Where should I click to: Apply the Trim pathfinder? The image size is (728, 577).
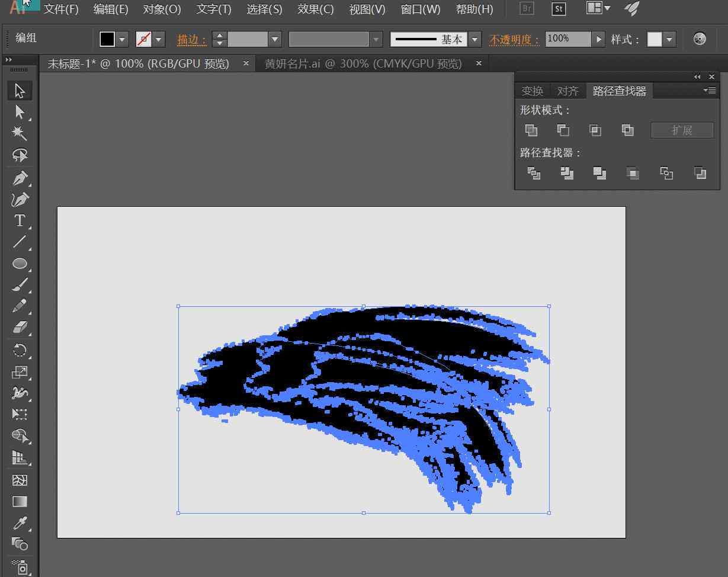click(567, 173)
